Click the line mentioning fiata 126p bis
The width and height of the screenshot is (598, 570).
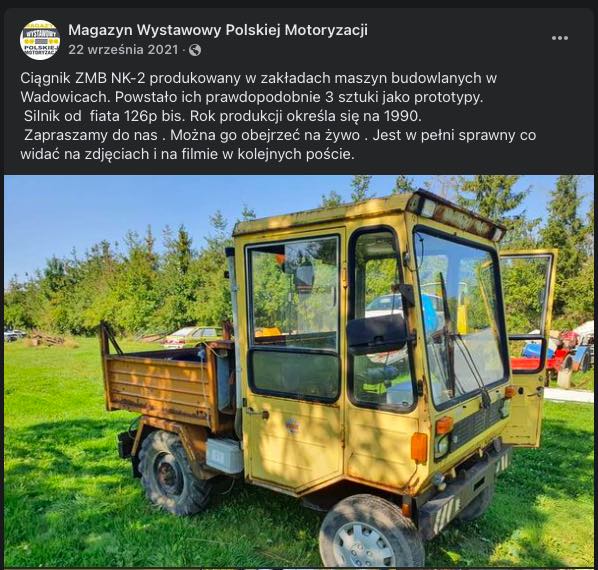point(221,116)
